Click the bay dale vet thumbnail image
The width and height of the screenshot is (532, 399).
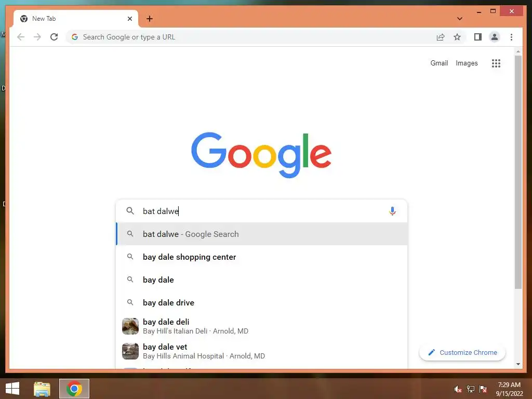coord(130,351)
